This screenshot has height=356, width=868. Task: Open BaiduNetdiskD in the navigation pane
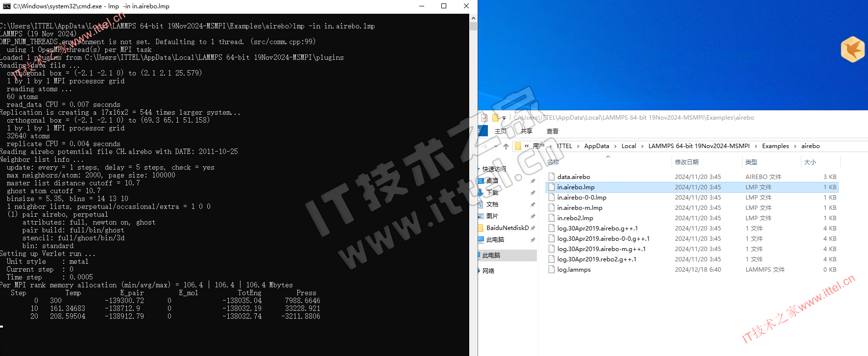(507, 228)
